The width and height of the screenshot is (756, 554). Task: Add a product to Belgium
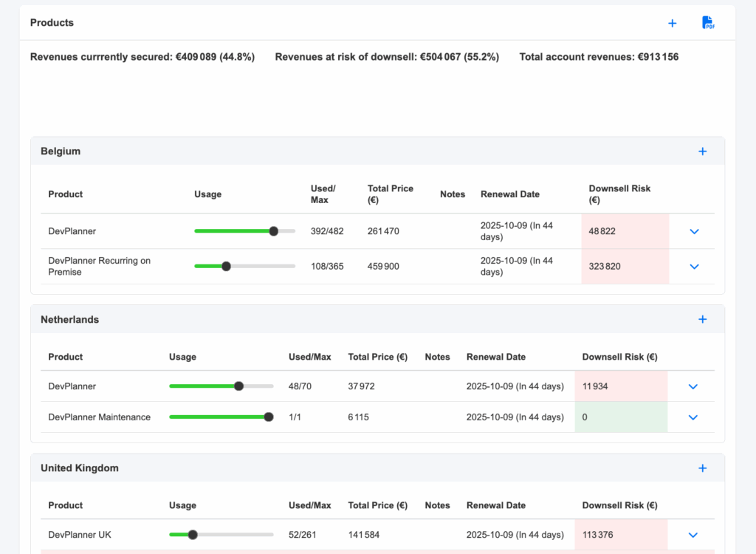(x=703, y=151)
